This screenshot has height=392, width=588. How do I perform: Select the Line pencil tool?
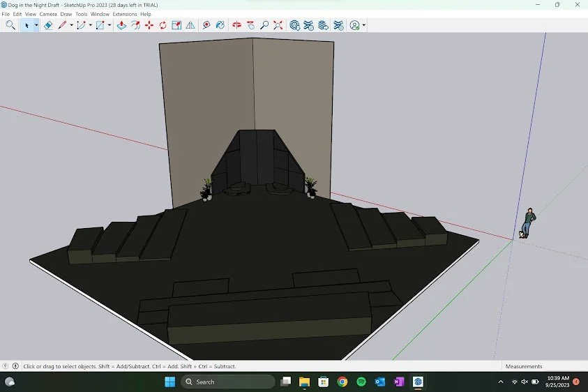[62, 25]
